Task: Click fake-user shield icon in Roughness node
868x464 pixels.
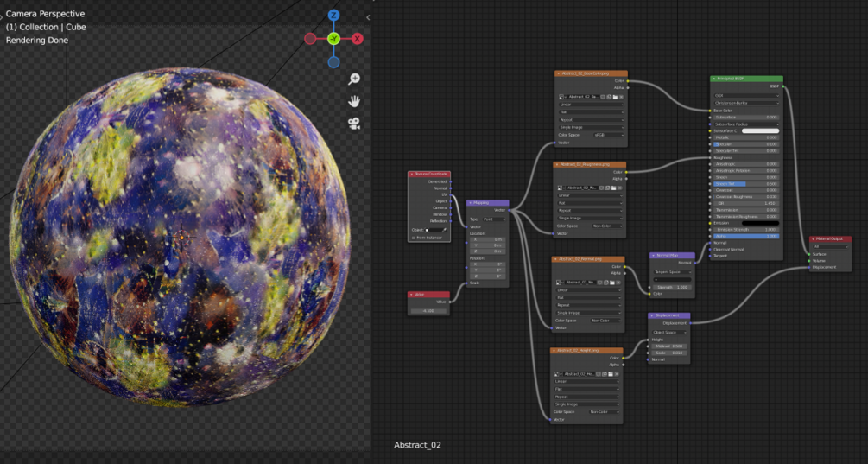Action: (x=601, y=188)
